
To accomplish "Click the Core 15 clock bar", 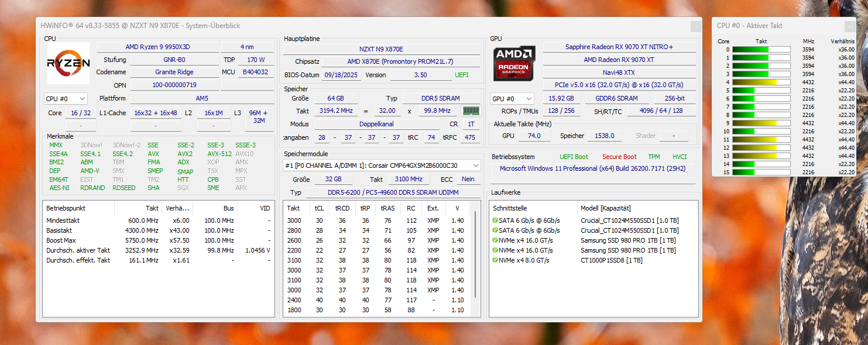I will (x=761, y=172).
